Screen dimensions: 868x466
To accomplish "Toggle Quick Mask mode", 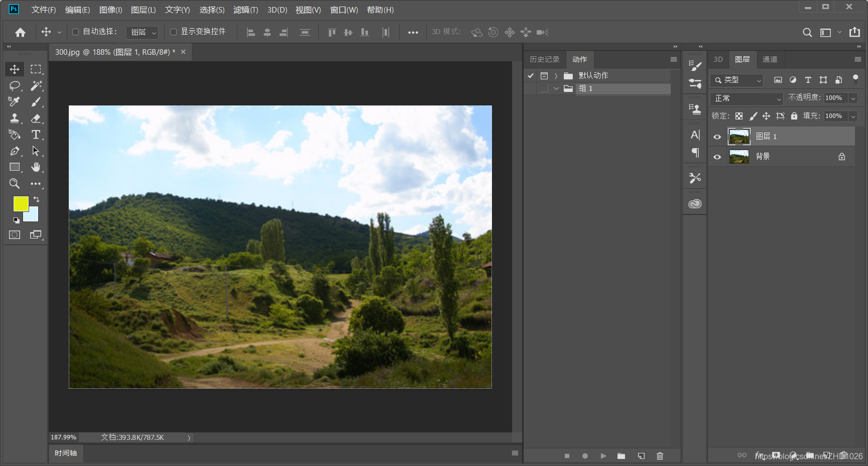I will pyautogui.click(x=15, y=235).
